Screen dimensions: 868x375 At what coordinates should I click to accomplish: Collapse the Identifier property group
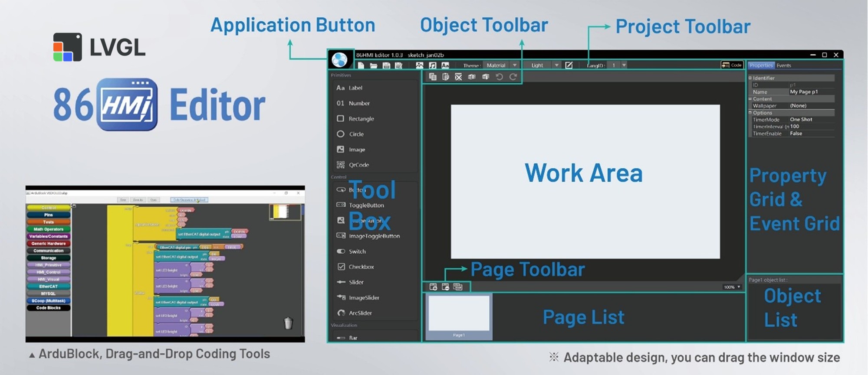[x=750, y=78]
